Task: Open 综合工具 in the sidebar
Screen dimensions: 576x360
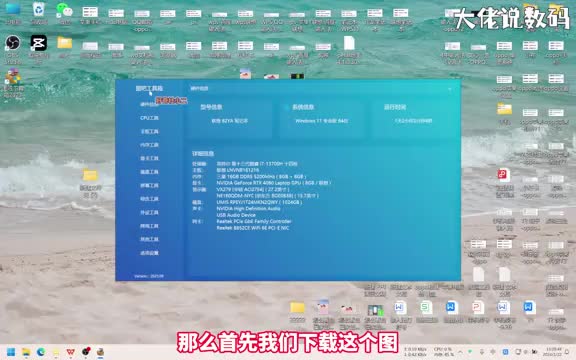Action: point(149,199)
